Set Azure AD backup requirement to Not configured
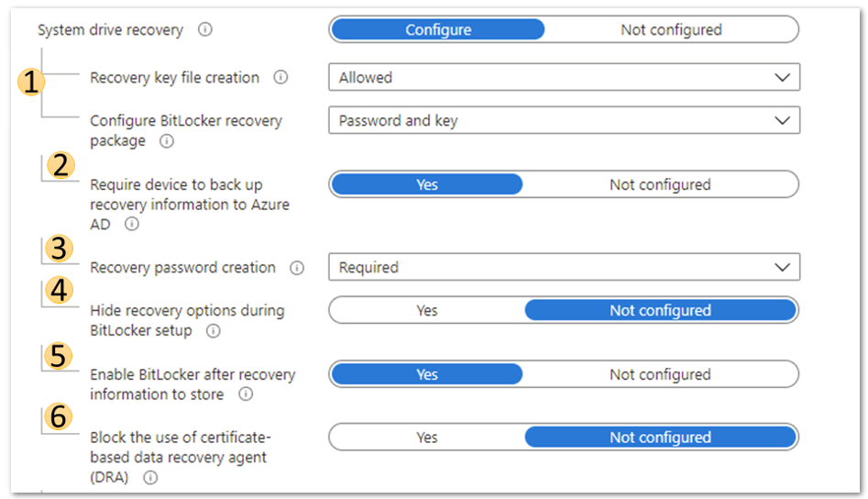Viewport: 868px width, 499px height. tap(660, 184)
